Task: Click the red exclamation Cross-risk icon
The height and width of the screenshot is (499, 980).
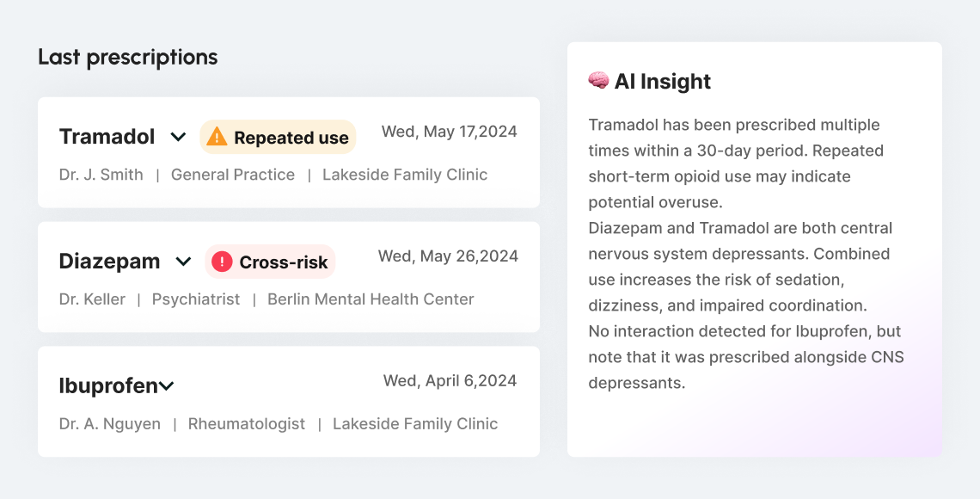Action: pyautogui.click(x=222, y=261)
